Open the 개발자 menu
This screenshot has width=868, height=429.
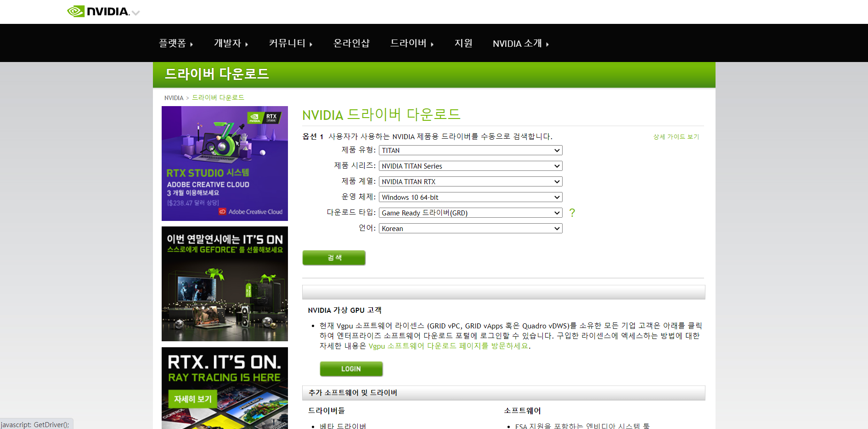click(x=231, y=43)
